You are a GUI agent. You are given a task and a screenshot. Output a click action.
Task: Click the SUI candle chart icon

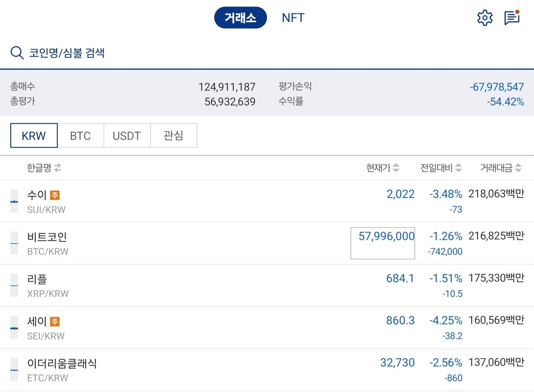coord(14,201)
